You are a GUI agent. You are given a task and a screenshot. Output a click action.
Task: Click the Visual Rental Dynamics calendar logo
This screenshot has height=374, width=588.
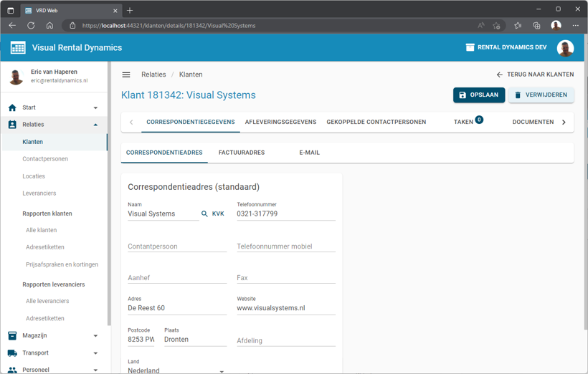pyautogui.click(x=18, y=47)
